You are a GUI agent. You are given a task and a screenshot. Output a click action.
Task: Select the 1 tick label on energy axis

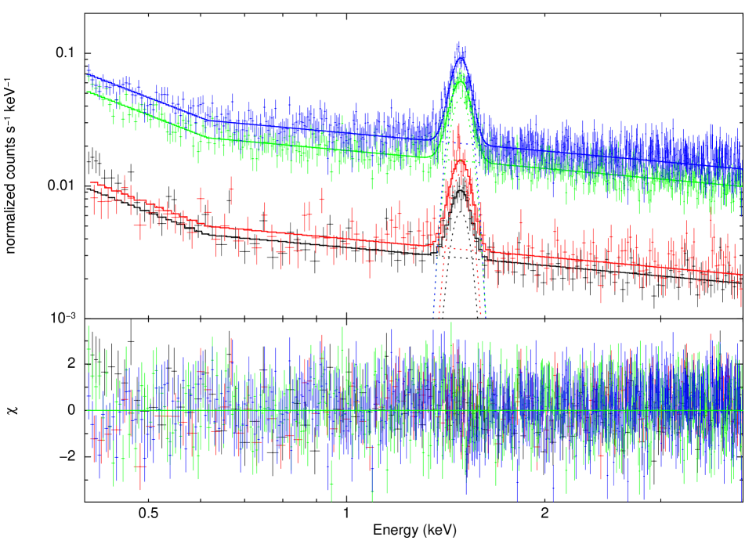click(346, 513)
